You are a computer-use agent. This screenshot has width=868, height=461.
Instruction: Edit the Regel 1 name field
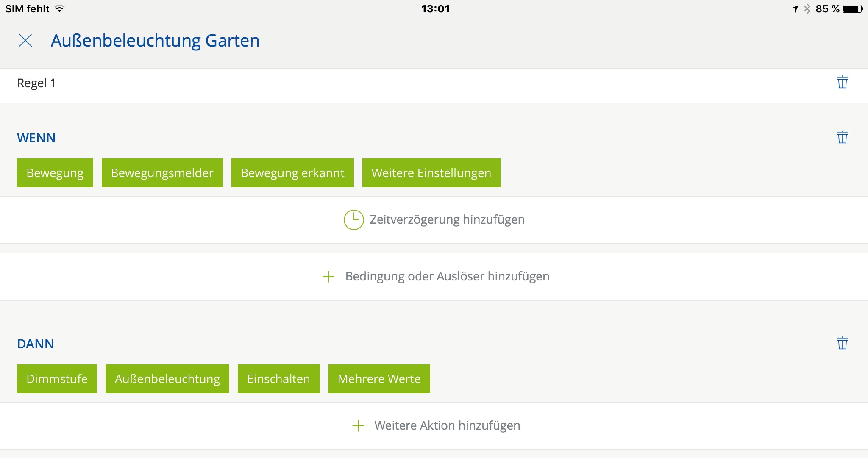click(36, 83)
